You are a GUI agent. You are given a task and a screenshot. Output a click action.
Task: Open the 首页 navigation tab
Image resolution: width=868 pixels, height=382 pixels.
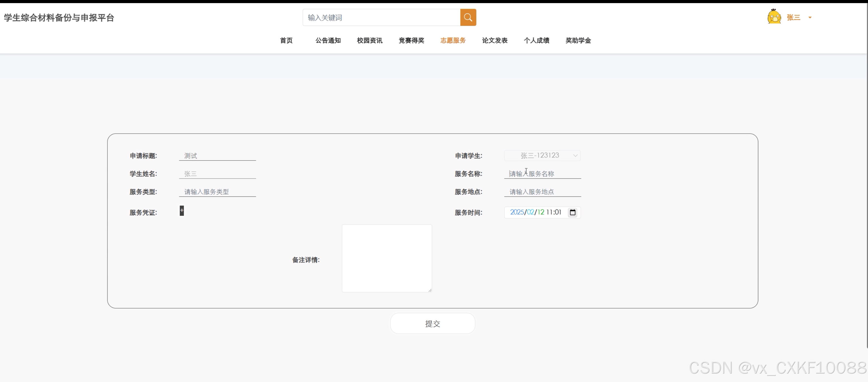pos(286,40)
